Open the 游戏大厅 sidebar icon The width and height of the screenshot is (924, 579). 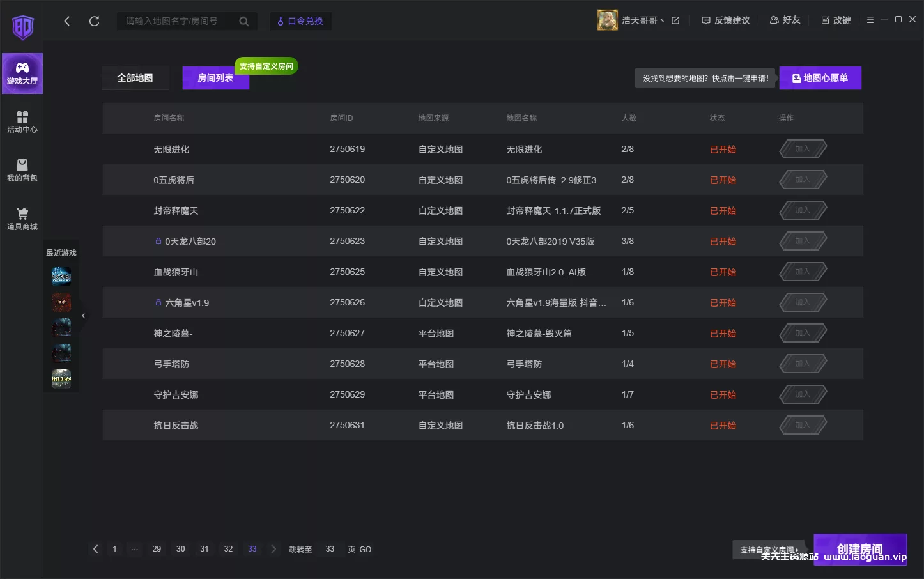[22, 73]
